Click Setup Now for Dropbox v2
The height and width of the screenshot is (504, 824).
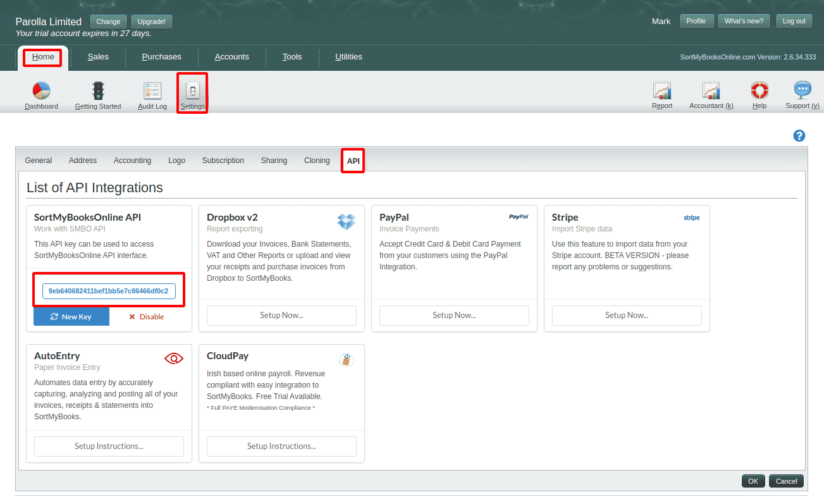click(x=281, y=316)
